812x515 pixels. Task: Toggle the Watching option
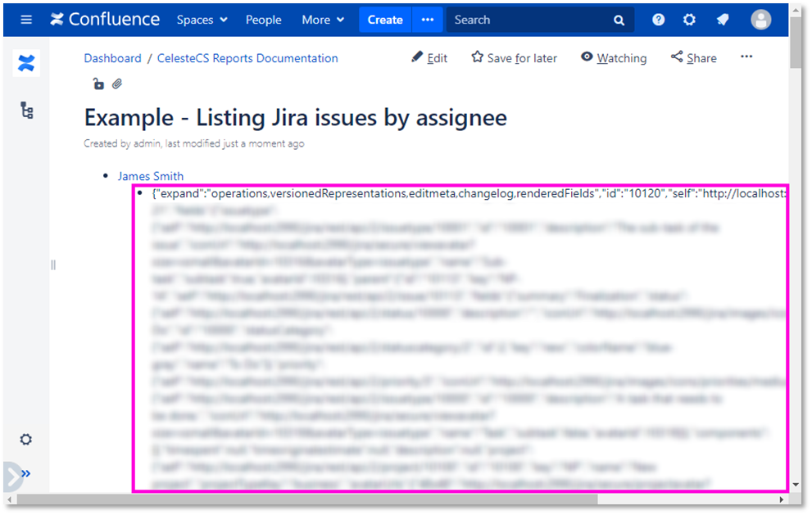614,58
